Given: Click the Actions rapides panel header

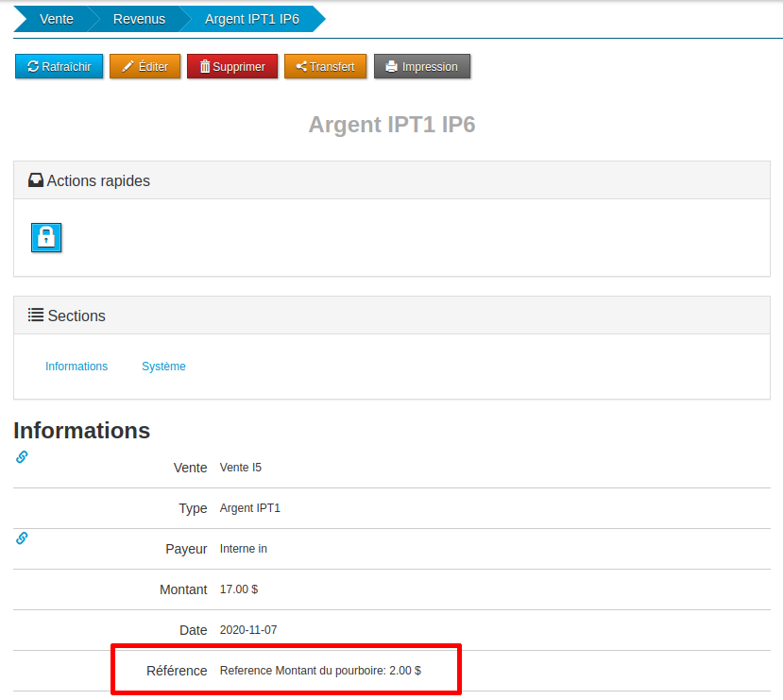Looking at the screenshot, I should (x=391, y=180).
